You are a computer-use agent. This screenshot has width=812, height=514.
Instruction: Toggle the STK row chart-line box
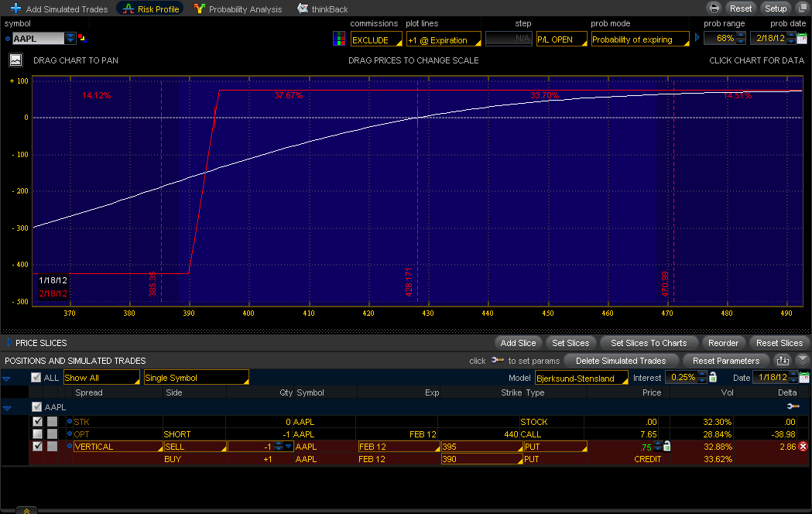point(53,421)
